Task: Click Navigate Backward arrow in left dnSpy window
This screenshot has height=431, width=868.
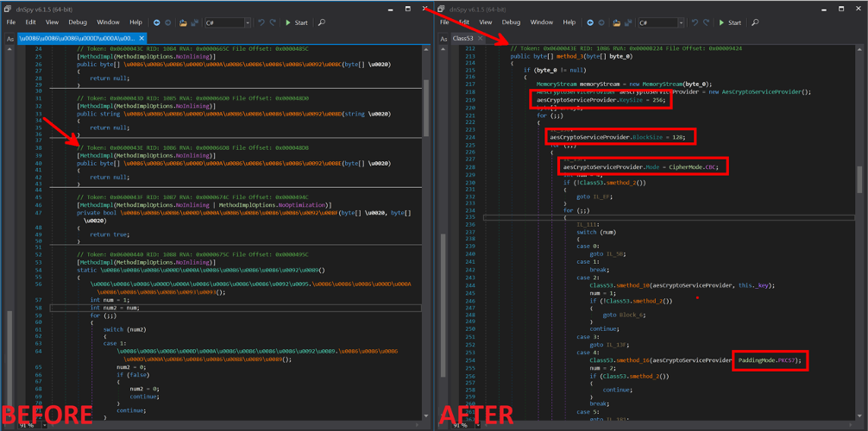Action: point(157,22)
